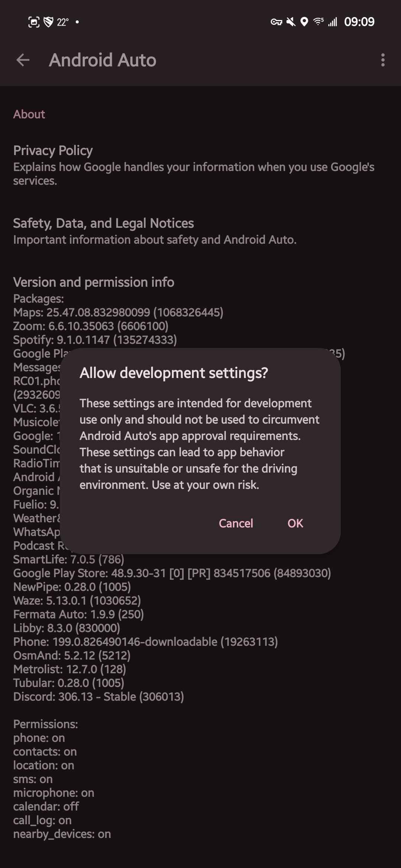Select the Version and permission info heading
Screen dimensions: 401x868
[94, 282]
